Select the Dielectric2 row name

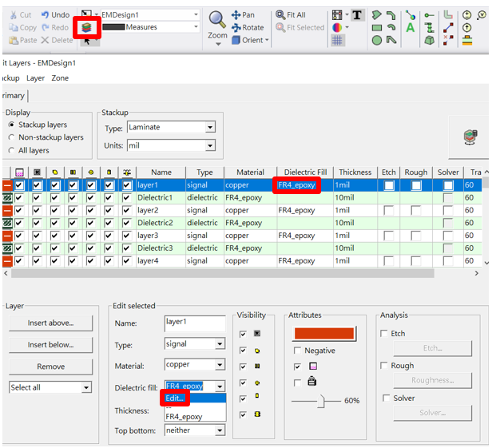click(x=155, y=223)
